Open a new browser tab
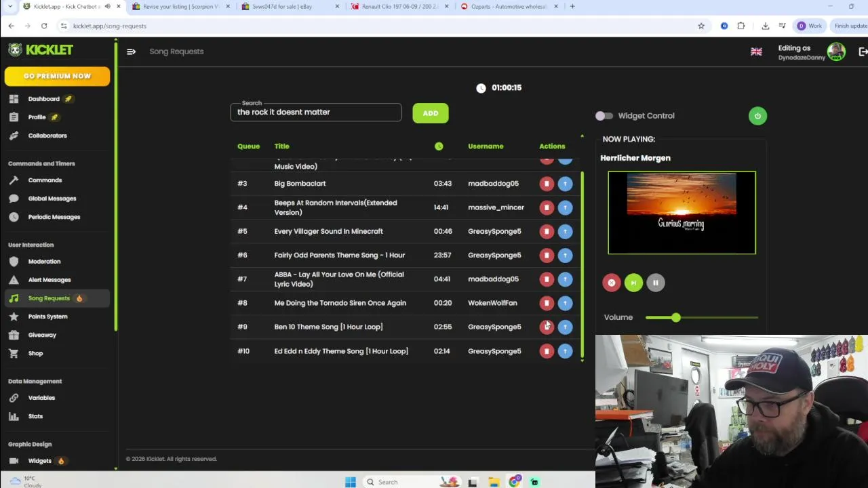Viewport: 868px width, 488px height. (572, 7)
